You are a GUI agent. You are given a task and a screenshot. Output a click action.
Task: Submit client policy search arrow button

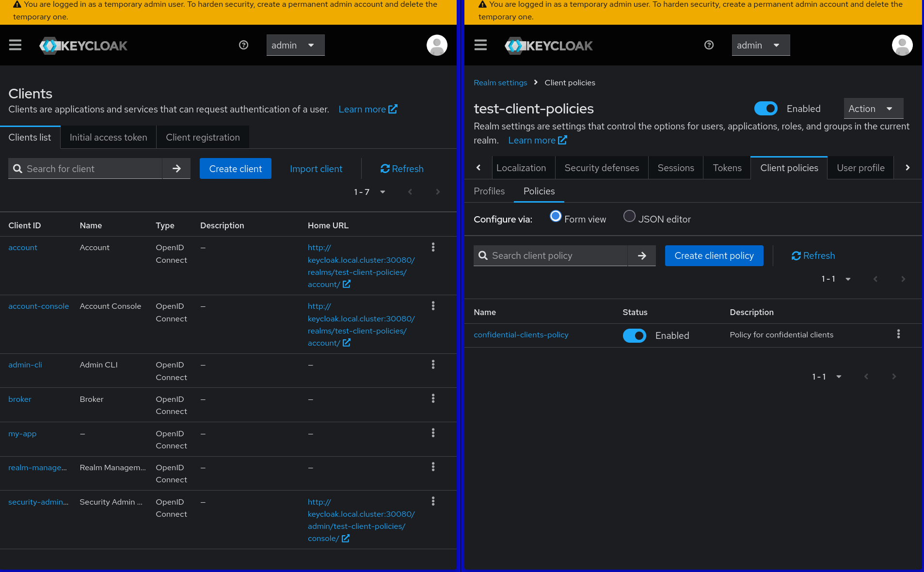pos(642,255)
